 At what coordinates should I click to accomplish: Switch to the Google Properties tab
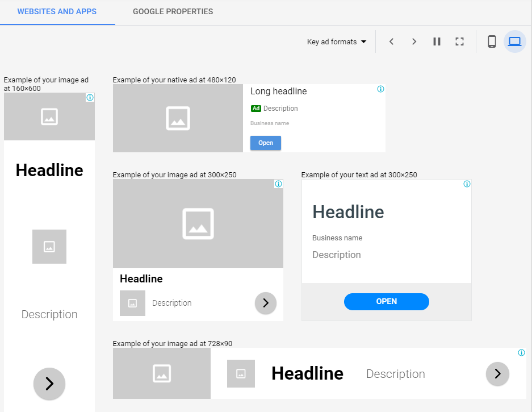pyautogui.click(x=173, y=11)
